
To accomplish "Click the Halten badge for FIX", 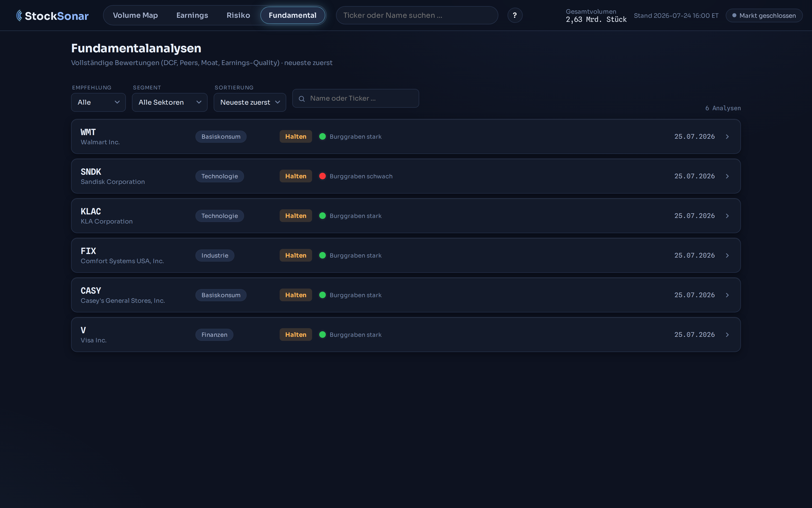I will (x=296, y=255).
